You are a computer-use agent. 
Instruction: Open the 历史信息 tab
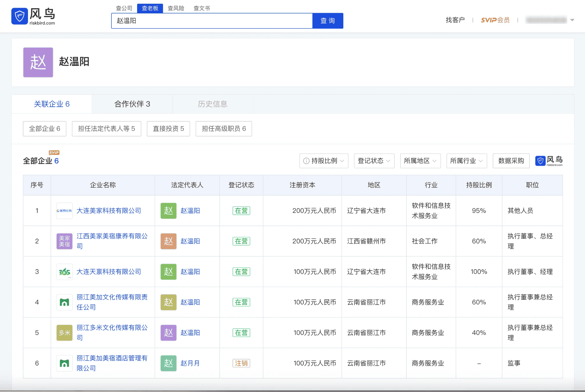tap(213, 104)
